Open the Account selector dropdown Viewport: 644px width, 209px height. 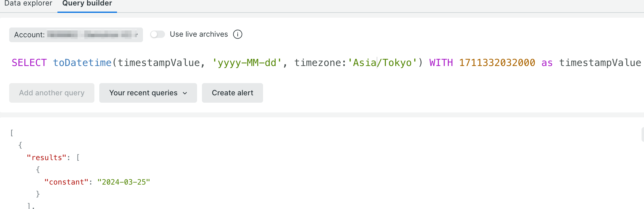76,35
